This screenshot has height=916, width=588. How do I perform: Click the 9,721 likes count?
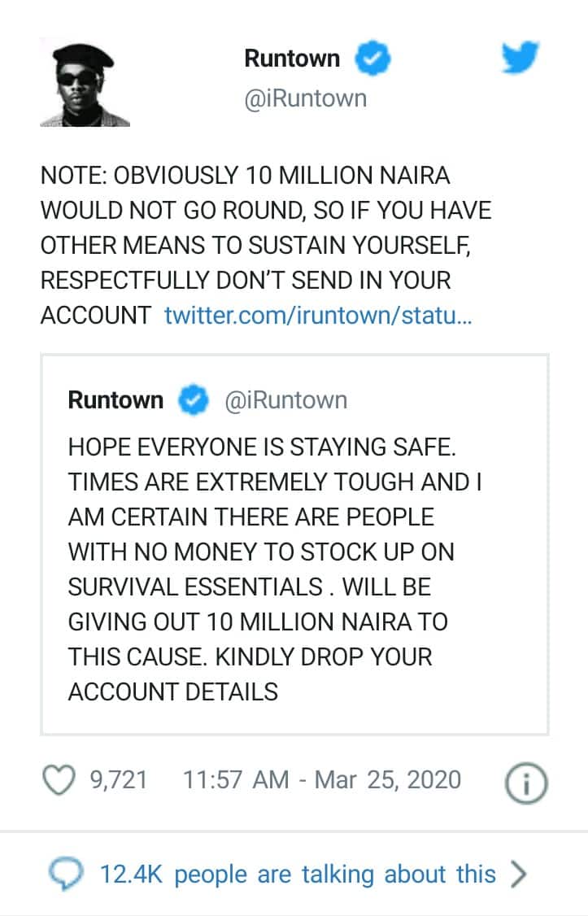pyautogui.click(x=118, y=779)
